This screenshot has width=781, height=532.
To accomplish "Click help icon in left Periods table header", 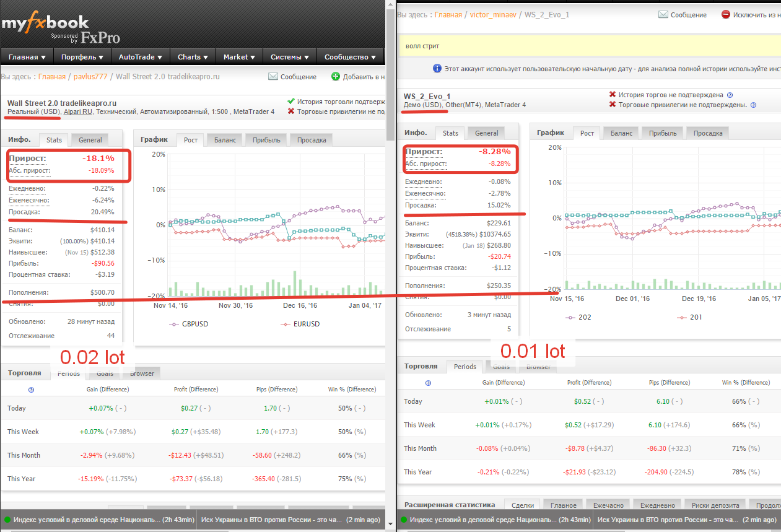I will coord(31,390).
